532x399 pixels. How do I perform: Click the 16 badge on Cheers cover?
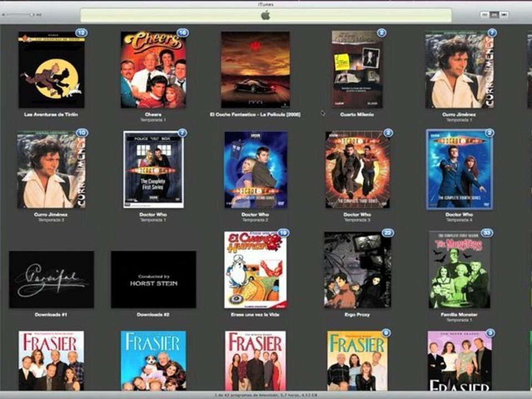(182, 33)
